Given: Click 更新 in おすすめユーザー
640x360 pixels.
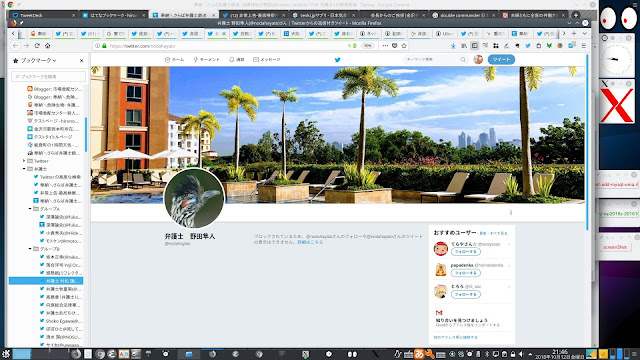Looking at the screenshot, I should coord(483,233).
